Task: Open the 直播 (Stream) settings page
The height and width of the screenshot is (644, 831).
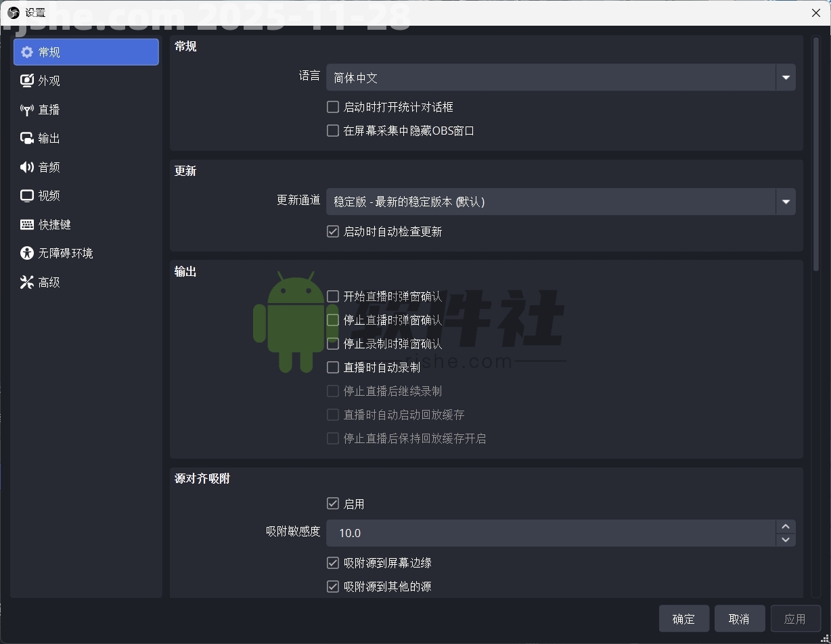Action: click(x=26, y=109)
